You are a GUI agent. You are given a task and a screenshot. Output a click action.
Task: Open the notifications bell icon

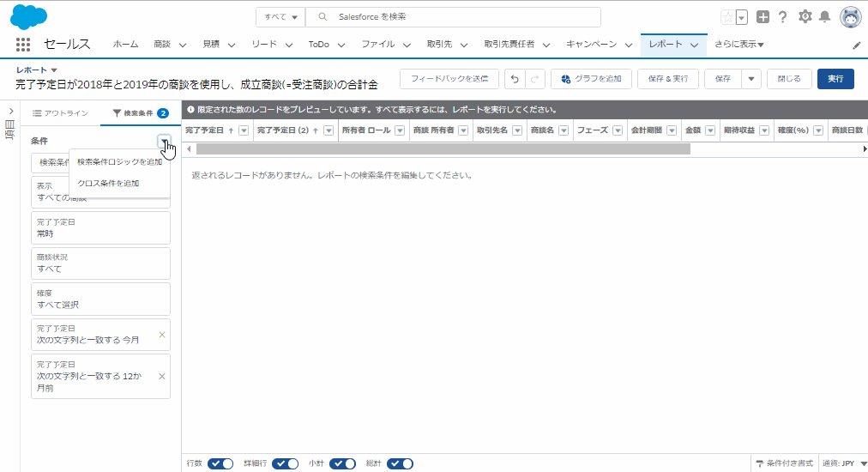[x=825, y=16]
